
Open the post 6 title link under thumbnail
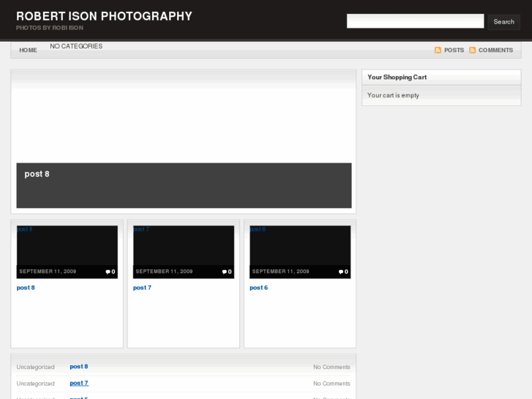click(258, 288)
